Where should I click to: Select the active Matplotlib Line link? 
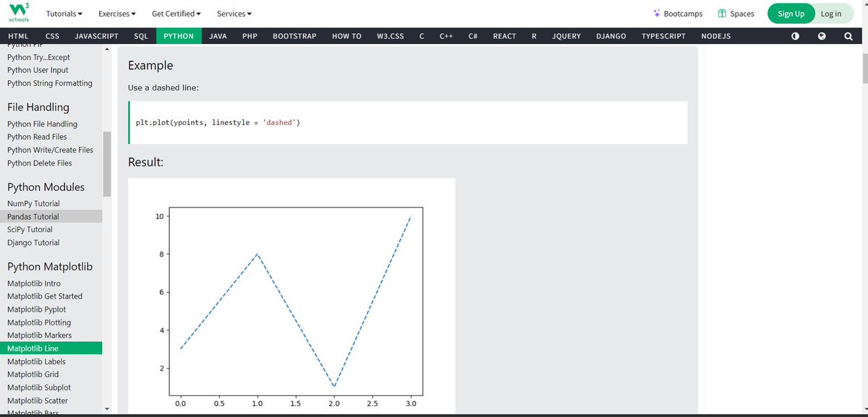51,348
